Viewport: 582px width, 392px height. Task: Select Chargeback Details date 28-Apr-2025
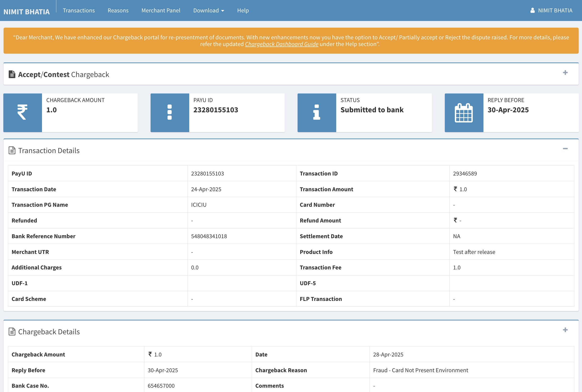click(388, 355)
